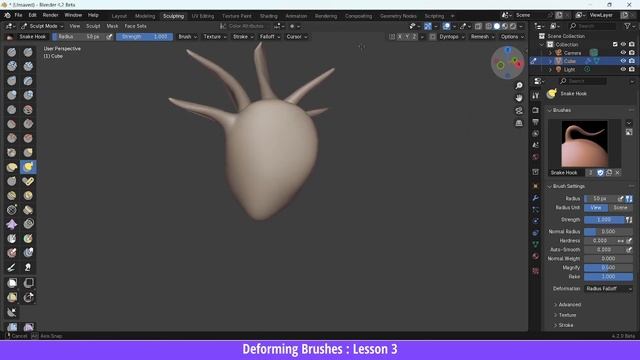This screenshot has width=640, height=360.
Task: Open the File menu
Action: coord(18,15)
